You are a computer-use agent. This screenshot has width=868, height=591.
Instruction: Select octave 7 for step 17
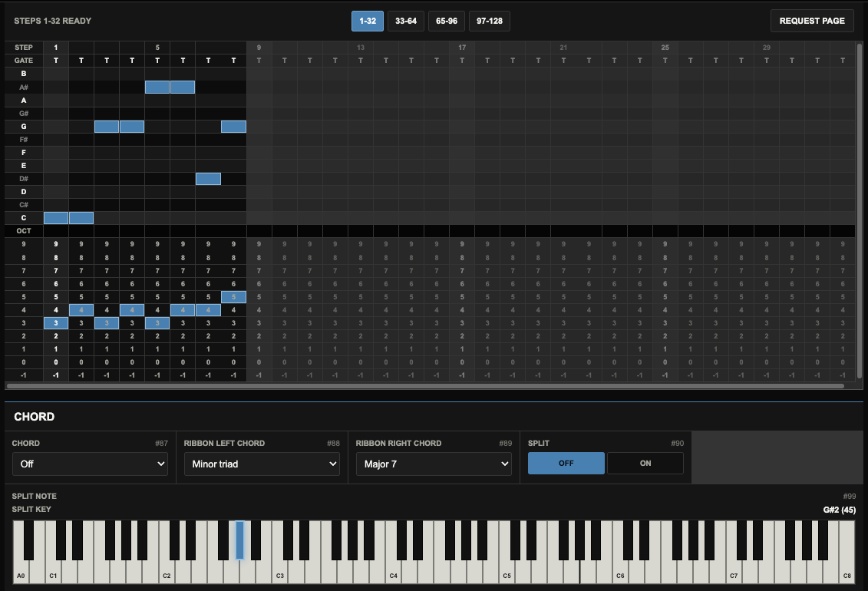pos(462,271)
